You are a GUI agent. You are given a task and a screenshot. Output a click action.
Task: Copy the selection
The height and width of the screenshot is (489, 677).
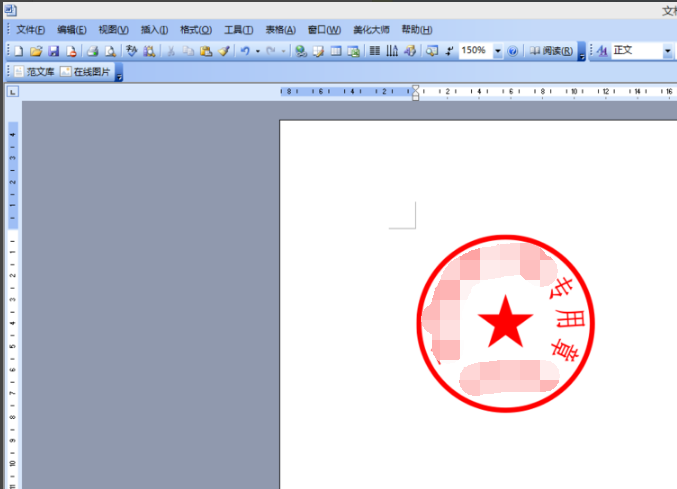(x=188, y=51)
